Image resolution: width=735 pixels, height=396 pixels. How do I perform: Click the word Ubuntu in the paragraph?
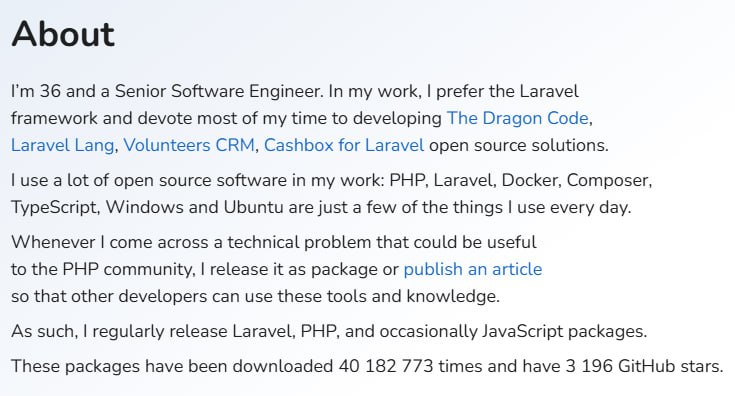[253, 207]
